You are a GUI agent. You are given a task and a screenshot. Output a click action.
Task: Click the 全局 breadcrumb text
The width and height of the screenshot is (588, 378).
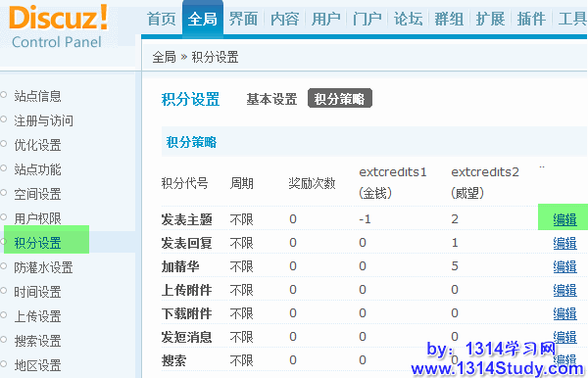pos(165,58)
